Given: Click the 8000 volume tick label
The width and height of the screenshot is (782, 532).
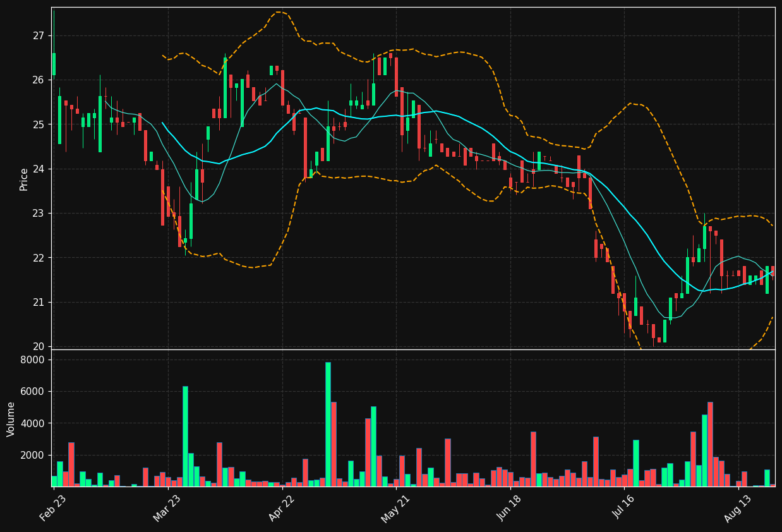Looking at the screenshot, I should (x=33, y=360).
